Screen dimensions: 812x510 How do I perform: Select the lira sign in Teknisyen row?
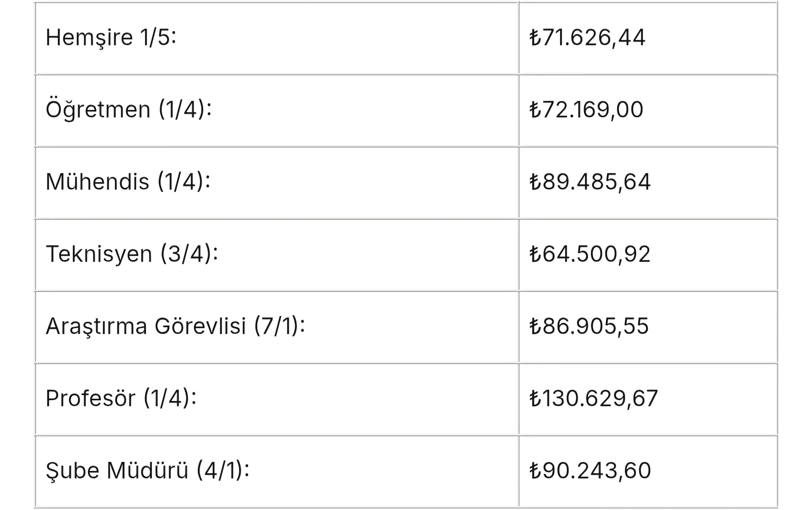point(535,254)
